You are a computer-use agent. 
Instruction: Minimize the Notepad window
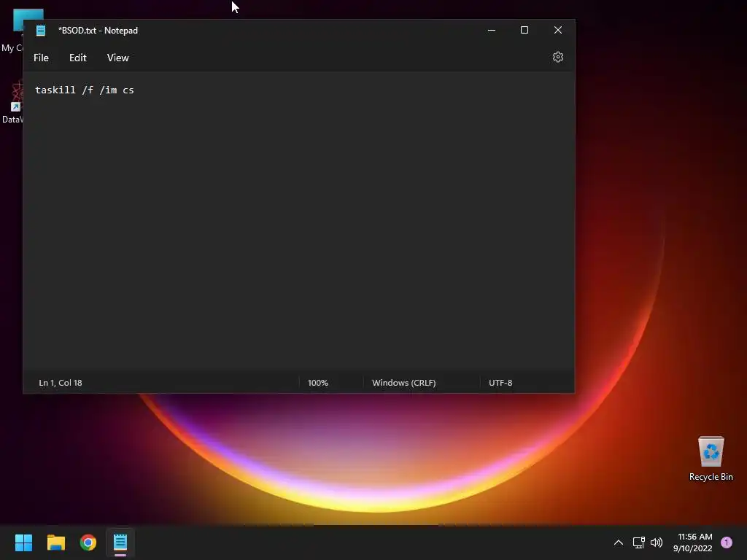492,30
